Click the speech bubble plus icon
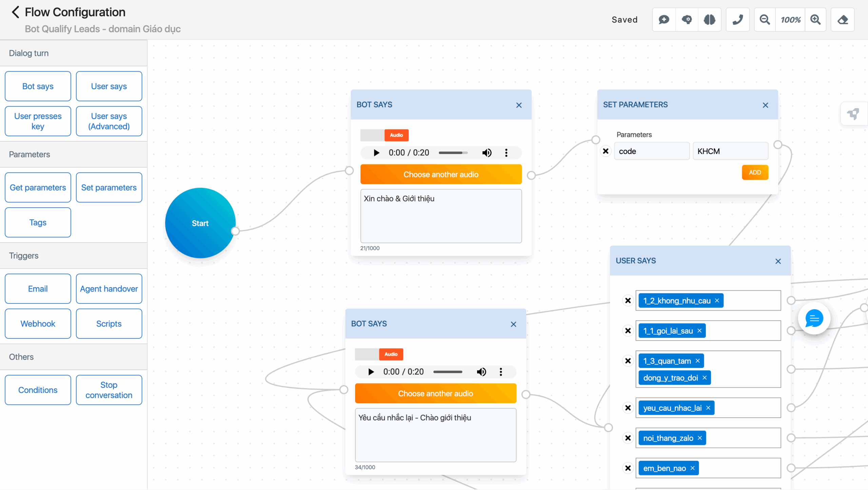Screen dimensions: 868x490 (x=664, y=20)
